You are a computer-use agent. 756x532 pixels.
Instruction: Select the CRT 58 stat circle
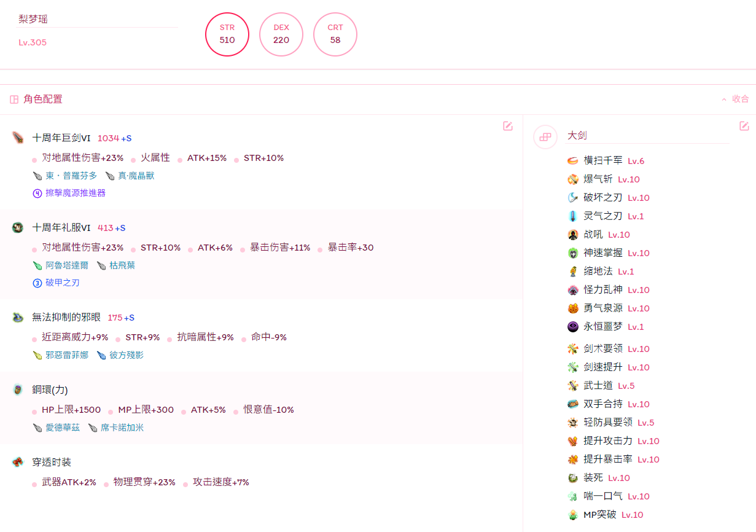(335, 34)
